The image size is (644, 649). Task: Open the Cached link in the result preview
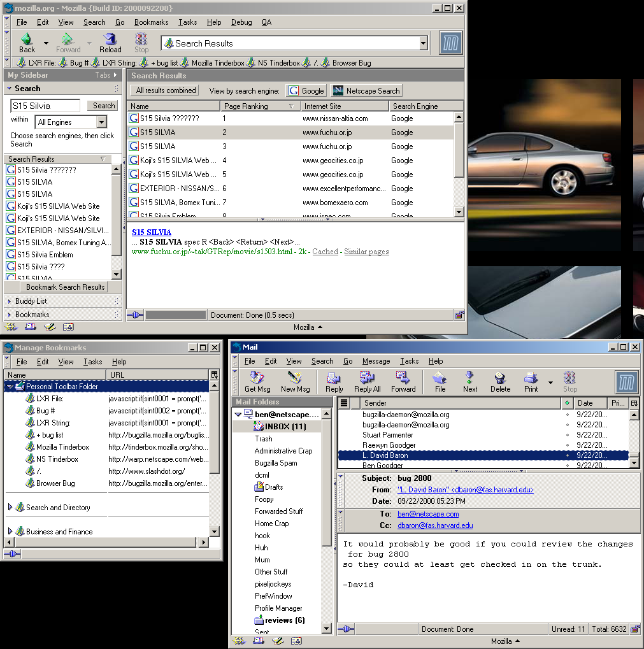point(325,252)
